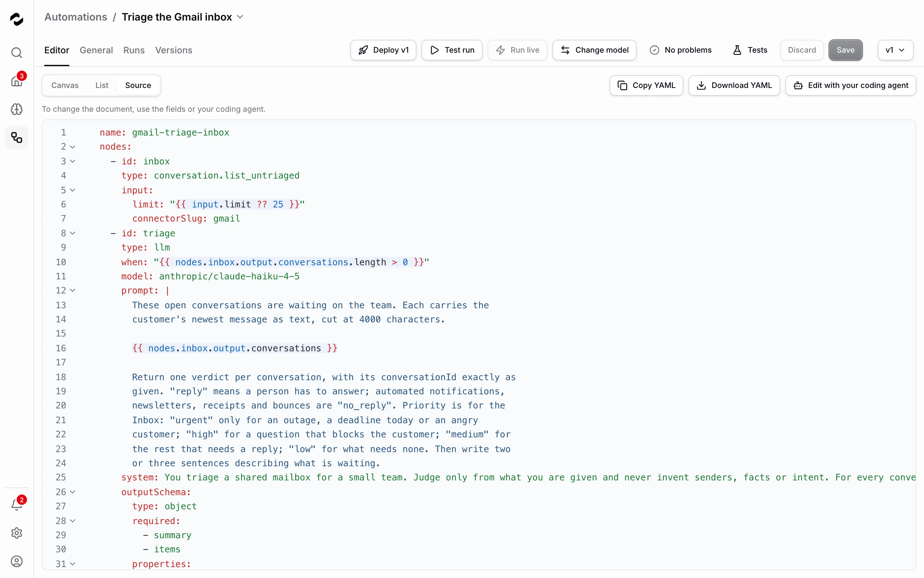Collapse properties on line 31
Image resolution: width=924 pixels, height=578 pixels.
[x=73, y=564]
